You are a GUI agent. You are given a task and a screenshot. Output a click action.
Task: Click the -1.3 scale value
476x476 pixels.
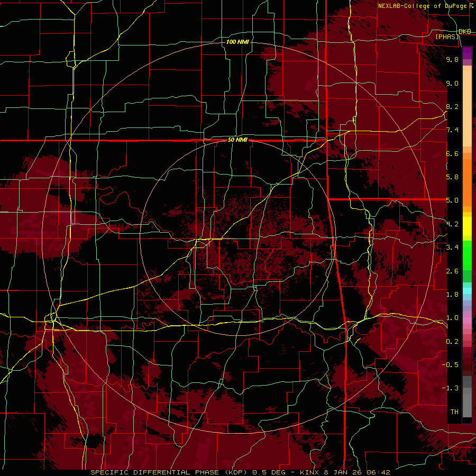click(450, 388)
